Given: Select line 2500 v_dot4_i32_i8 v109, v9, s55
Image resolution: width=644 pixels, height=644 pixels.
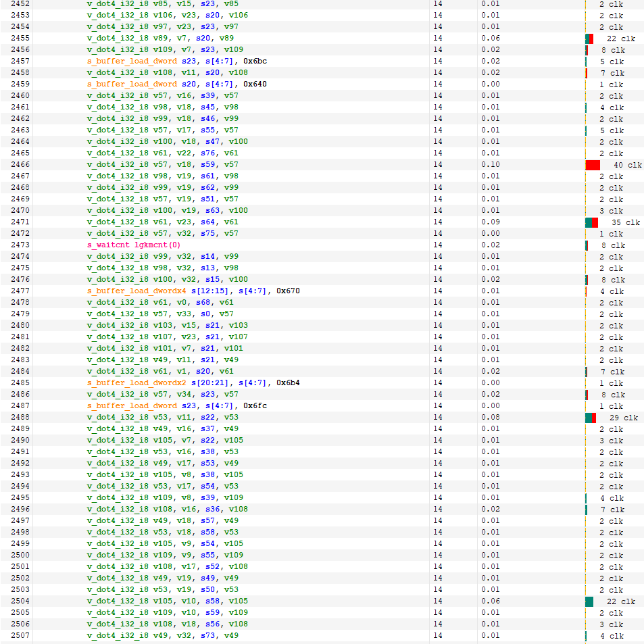Looking at the screenshot, I should pos(165,555).
